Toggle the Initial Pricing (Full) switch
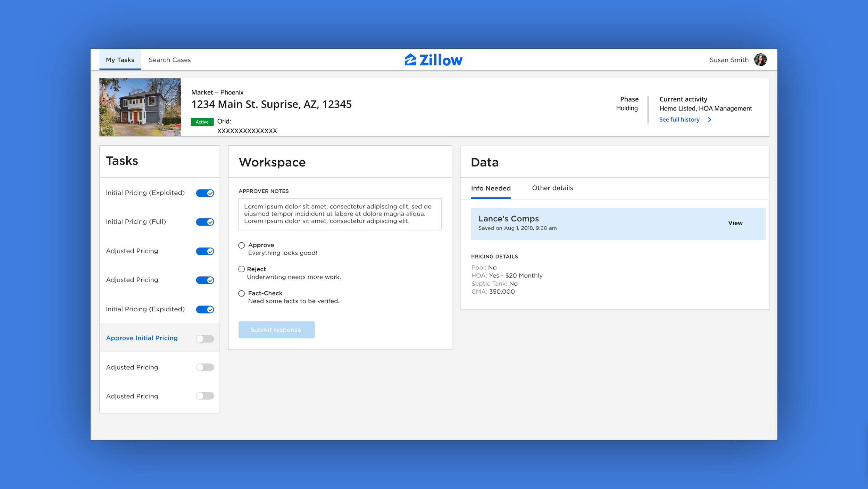This screenshot has height=489, width=868. pyautogui.click(x=205, y=222)
